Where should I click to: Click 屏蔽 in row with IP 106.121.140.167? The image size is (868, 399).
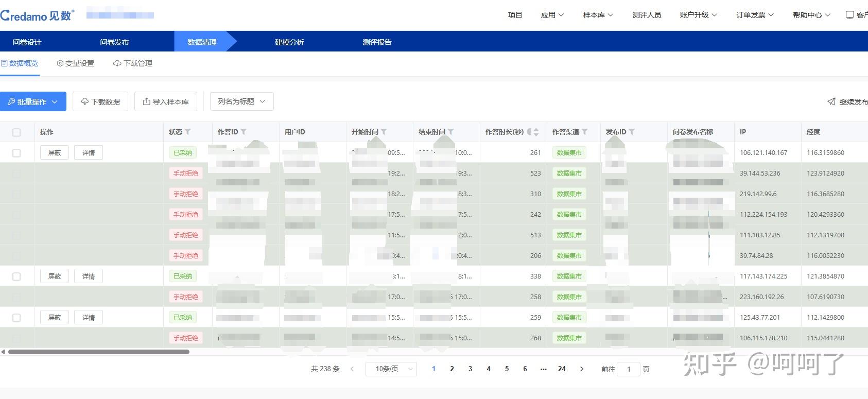55,153
